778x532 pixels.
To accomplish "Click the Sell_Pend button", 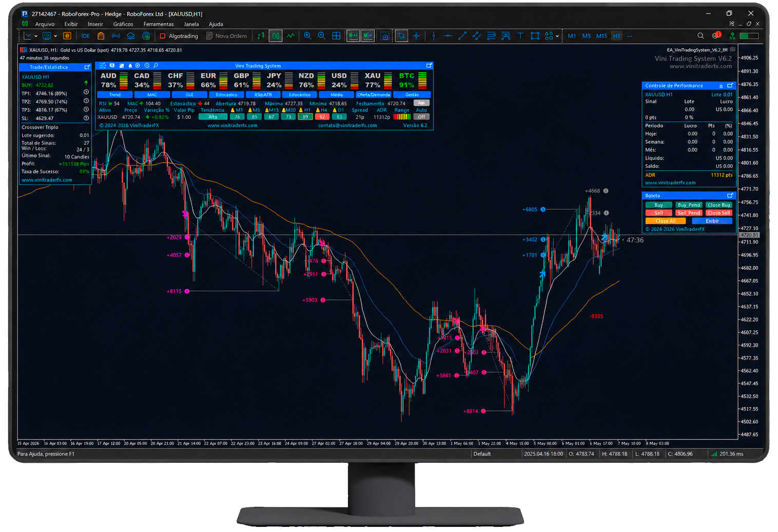I will 688,213.
